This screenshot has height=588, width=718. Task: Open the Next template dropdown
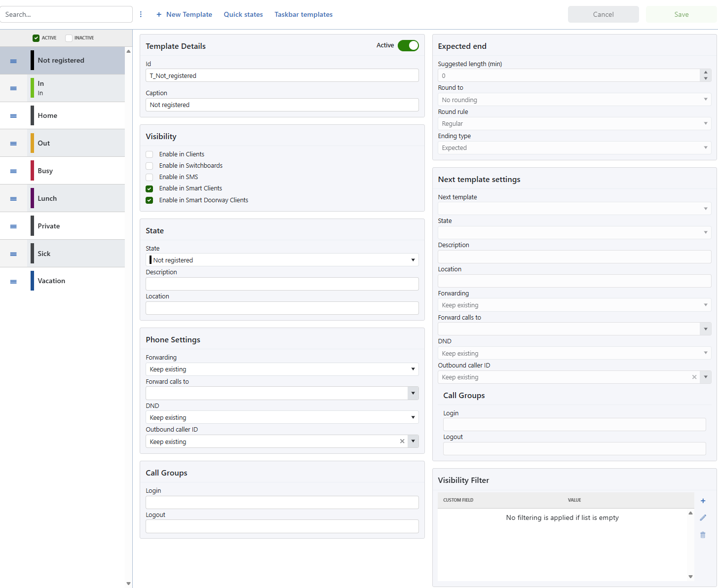pyautogui.click(x=574, y=209)
